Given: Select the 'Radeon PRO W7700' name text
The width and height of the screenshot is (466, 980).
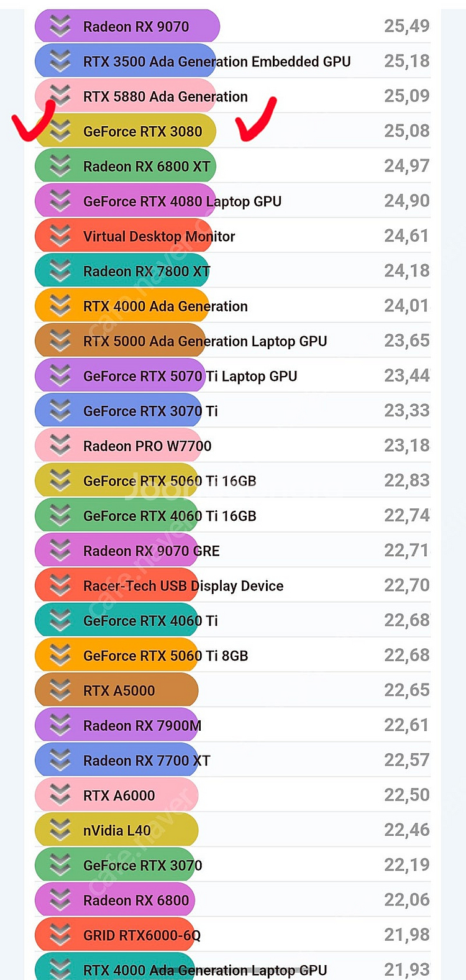Looking at the screenshot, I should click(147, 446).
